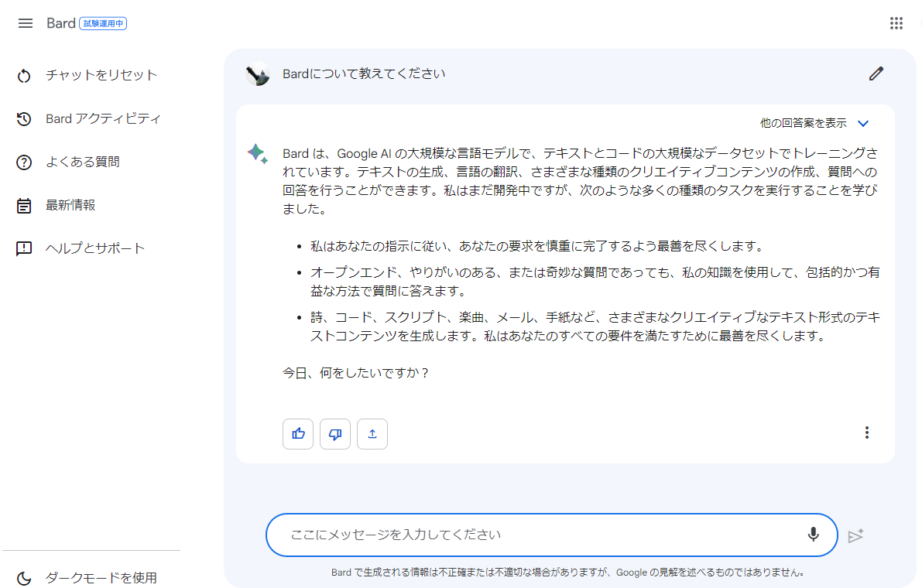The image size is (922, 588).
Task: Click the 他の回答案を表示 label
Action: click(x=804, y=123)
